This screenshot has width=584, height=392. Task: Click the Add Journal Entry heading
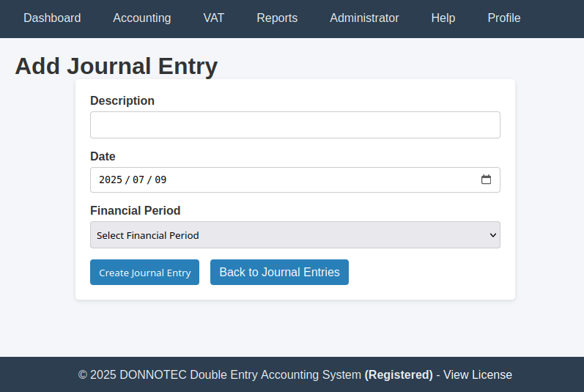click(117, 66)
